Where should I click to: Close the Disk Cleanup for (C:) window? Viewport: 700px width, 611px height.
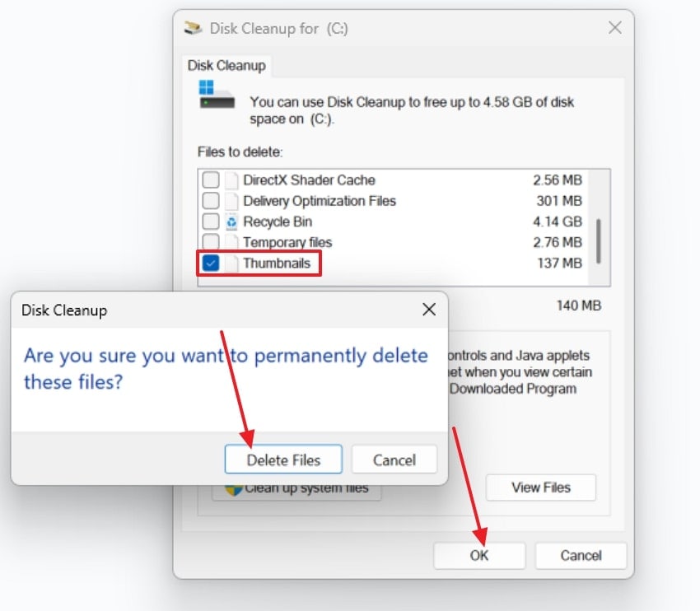tap(615, 28)
